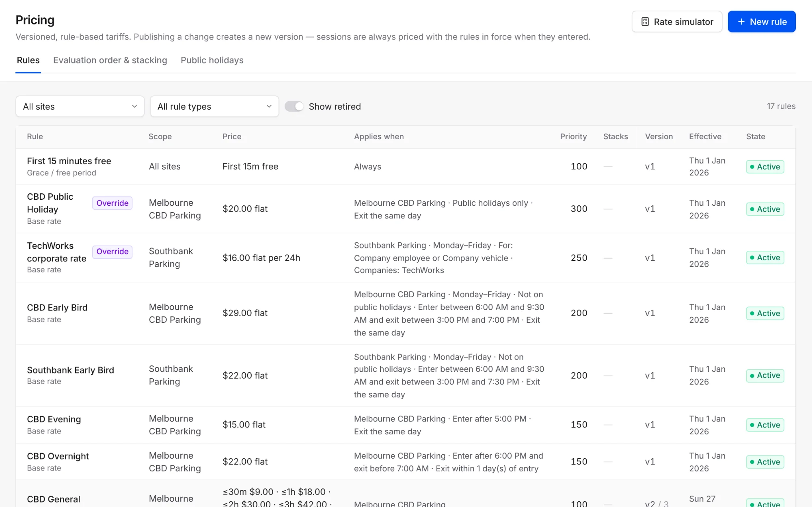The width and height of the screenshot is (812, 507).
Task: Create a New rule
Action: 762,22
